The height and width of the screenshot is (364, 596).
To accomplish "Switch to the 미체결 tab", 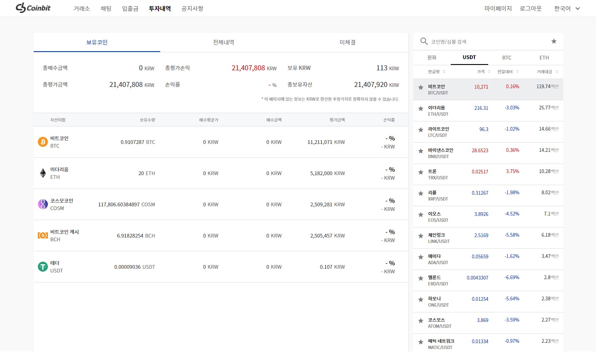I will click(x=348, y=42).
